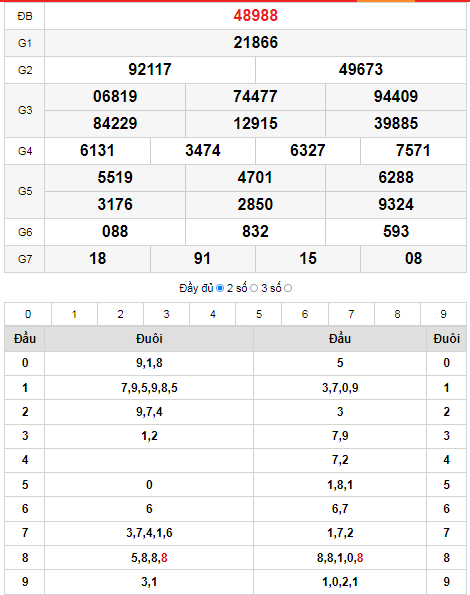Click the G1 prize number 21866

tap(255, 42)
